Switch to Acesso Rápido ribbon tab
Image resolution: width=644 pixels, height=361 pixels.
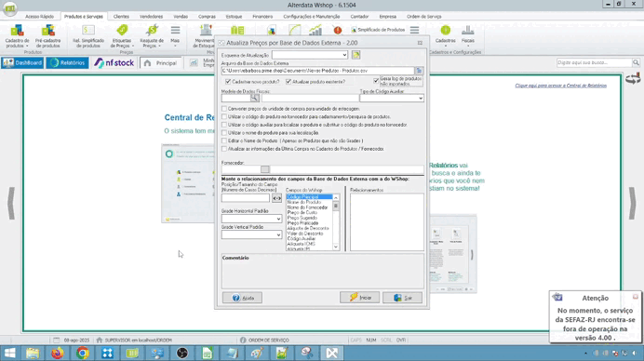click(x=39, y=17)
